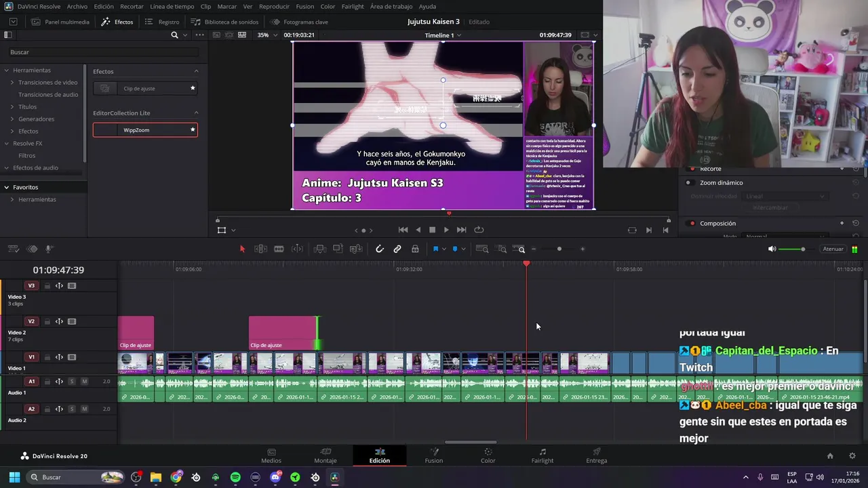The width and height of the screenshot is (868, 488).
Task: Collapse the Favoritos section
Action: 6,187
